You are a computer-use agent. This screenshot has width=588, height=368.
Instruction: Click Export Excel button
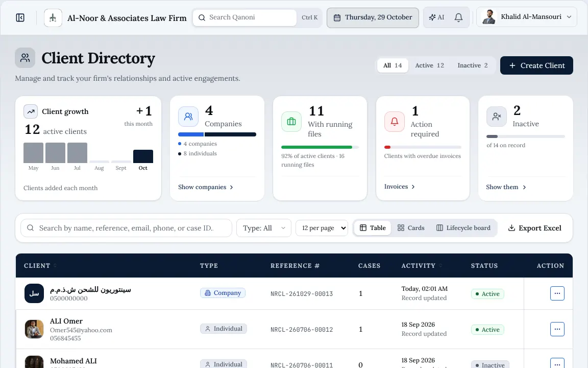point(535,228)
